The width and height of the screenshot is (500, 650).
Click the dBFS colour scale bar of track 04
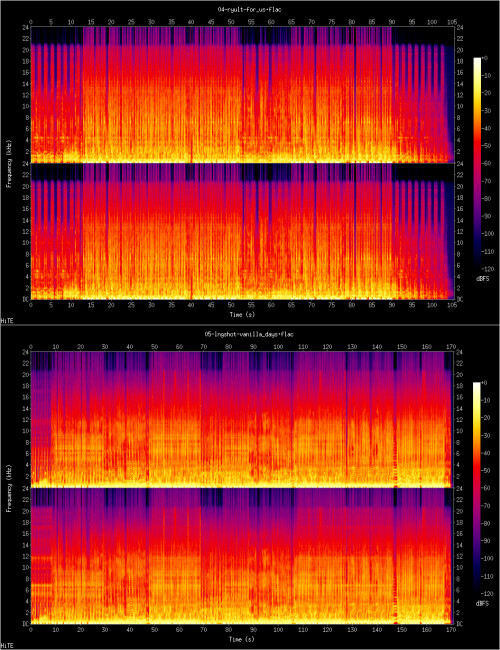(477, 164)
